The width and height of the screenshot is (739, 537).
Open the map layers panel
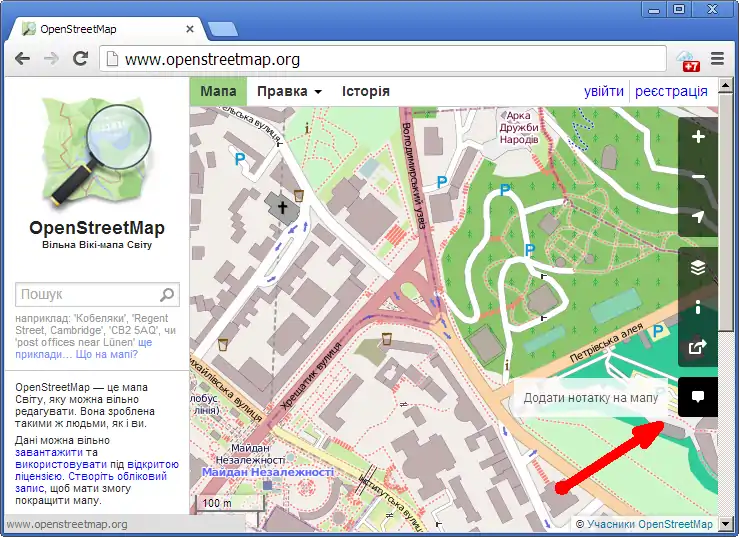[698, 267]
